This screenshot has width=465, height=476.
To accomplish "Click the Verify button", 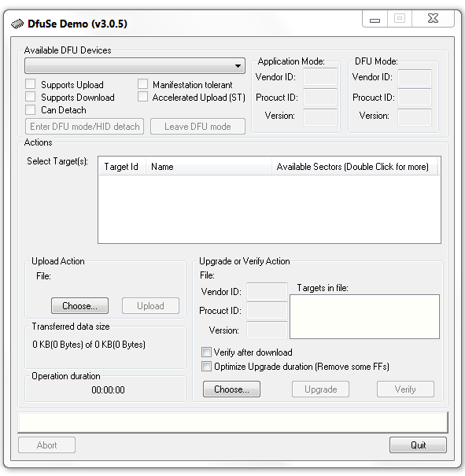I will [405, 389].
